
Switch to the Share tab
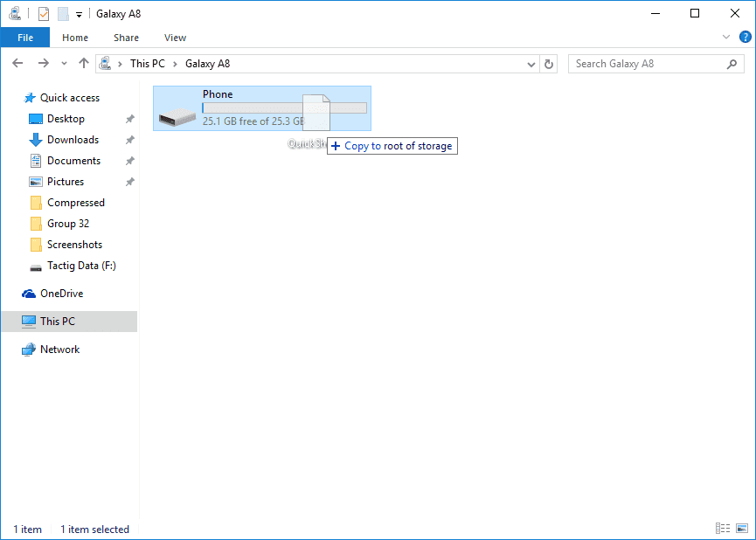(x=127, y=38)
